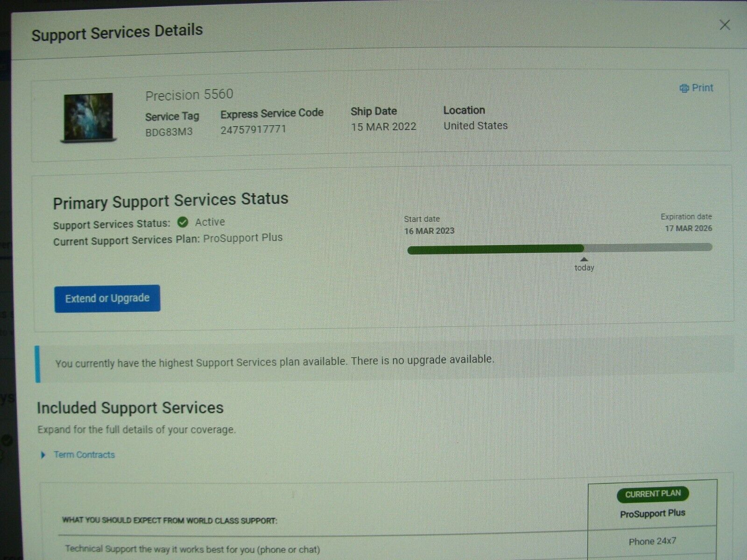
Task: Open the Print link
Action: pos(702,88)
